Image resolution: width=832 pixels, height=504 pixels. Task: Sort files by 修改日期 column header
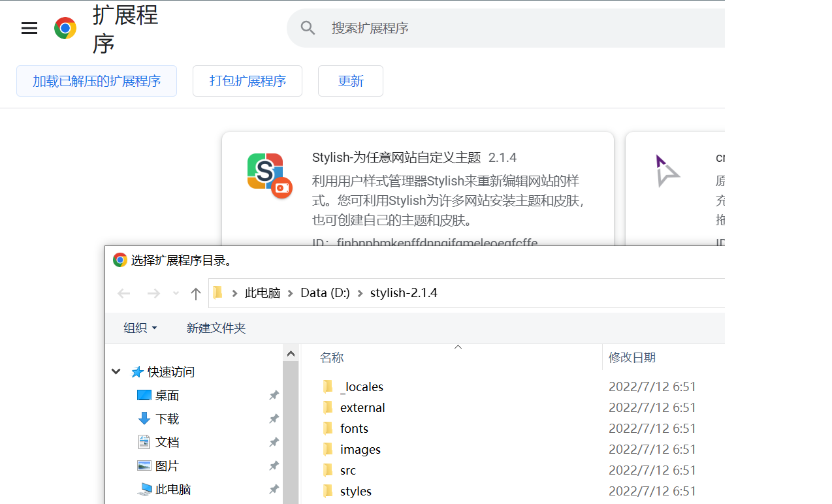[x=632, y=357]
